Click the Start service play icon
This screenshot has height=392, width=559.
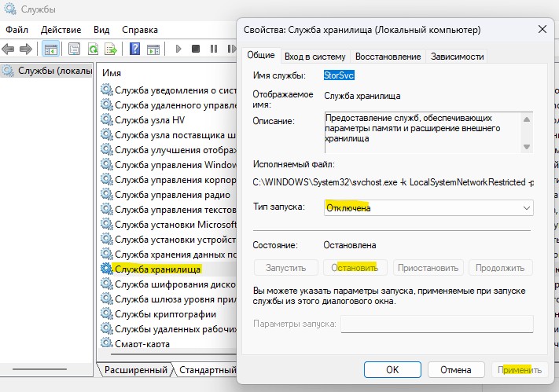click(178, 49)
